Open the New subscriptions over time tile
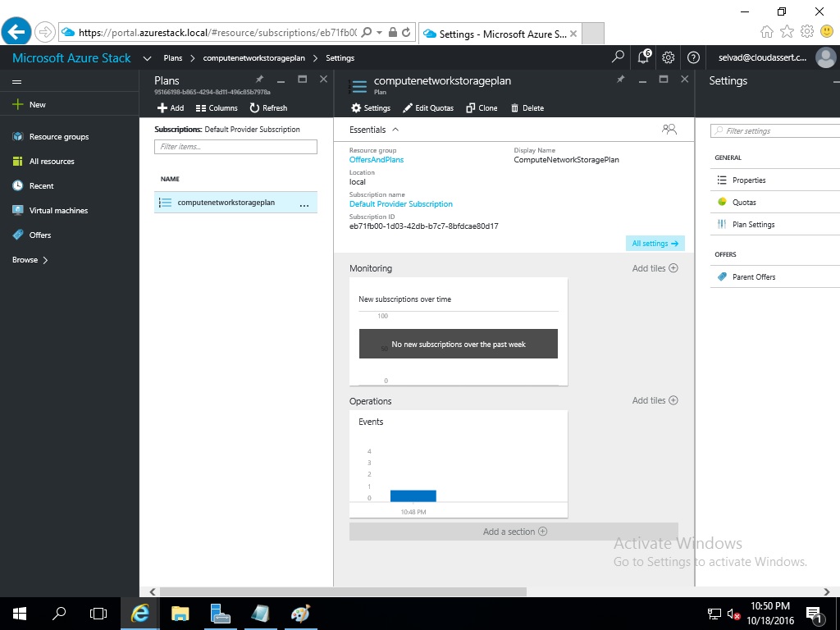Viewport: 840px width, 630px height. point(459,331)
